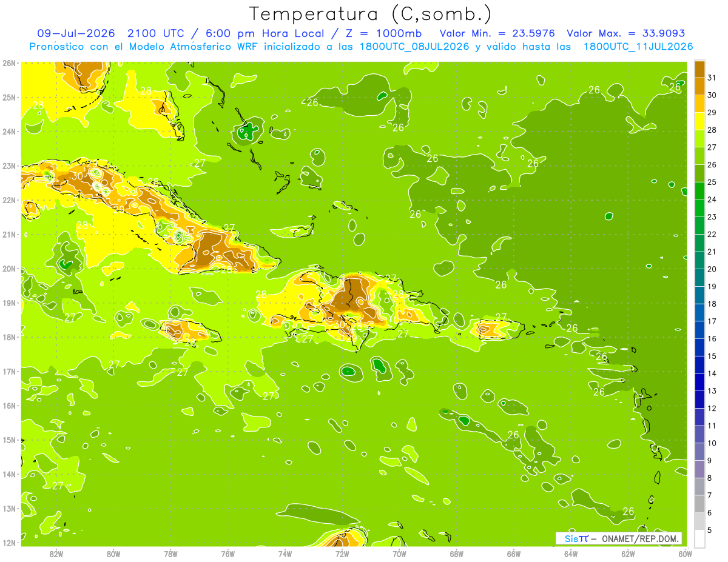Click the legend value 18
This screenshot has height=562, width=728.
click(x=712, y=304)
